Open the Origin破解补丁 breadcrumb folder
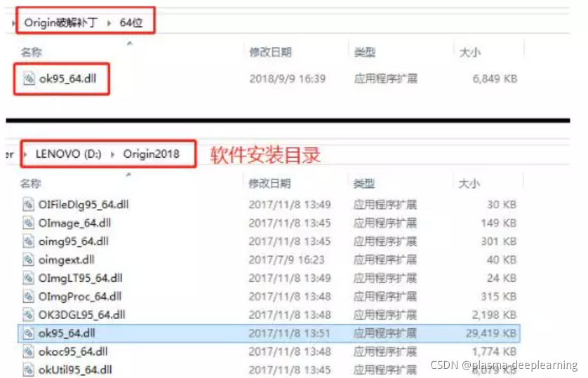This screenshot has height=378, width=588. click(x=61, y=23)
